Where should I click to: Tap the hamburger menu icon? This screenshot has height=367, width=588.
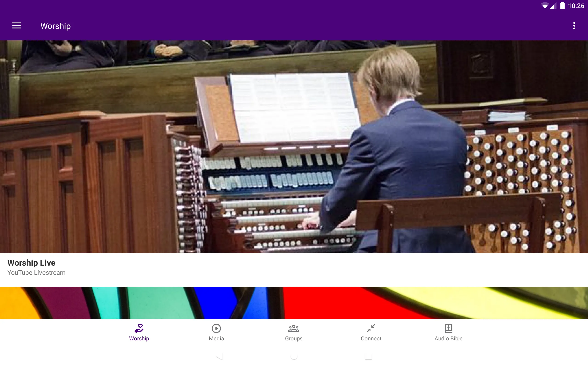16,26
